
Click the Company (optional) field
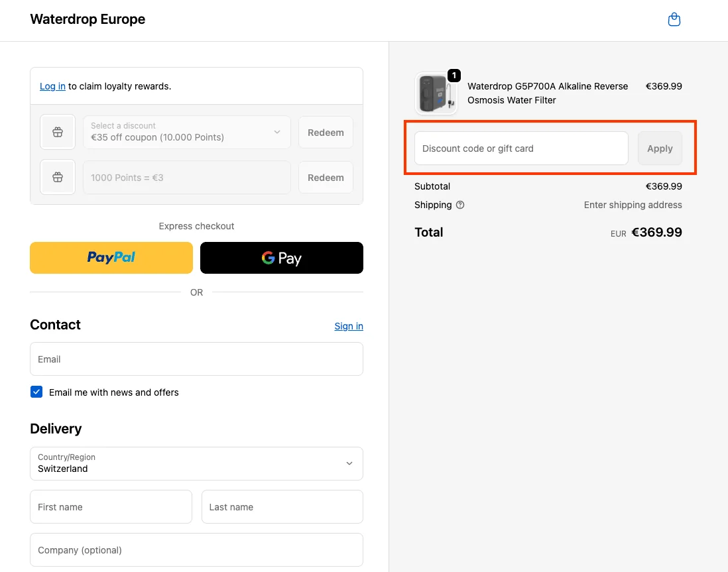[196, 549]
